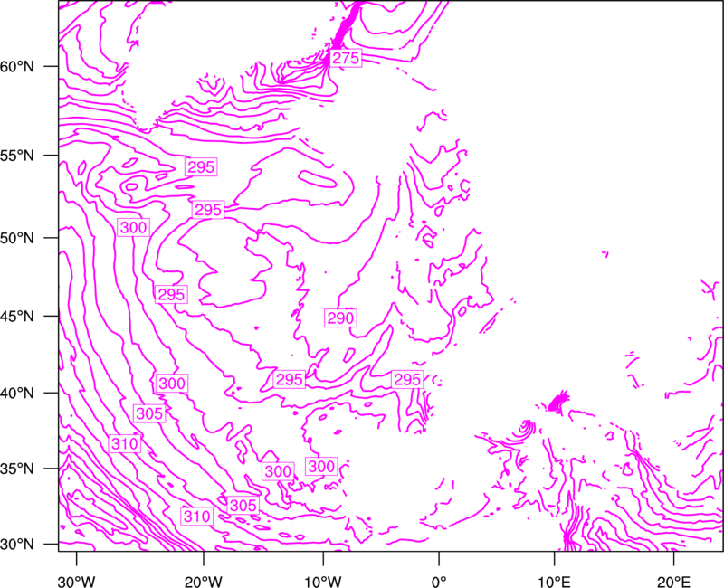724x588 pixels.
Task: Select the 55°N latitude axis label
Action: pyautogui.click(x=17, y=156)
